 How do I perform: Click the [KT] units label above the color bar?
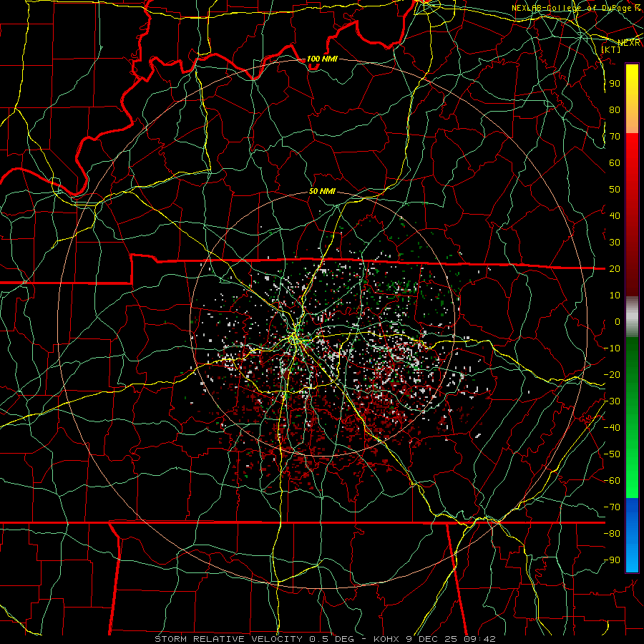click(611, 49)
